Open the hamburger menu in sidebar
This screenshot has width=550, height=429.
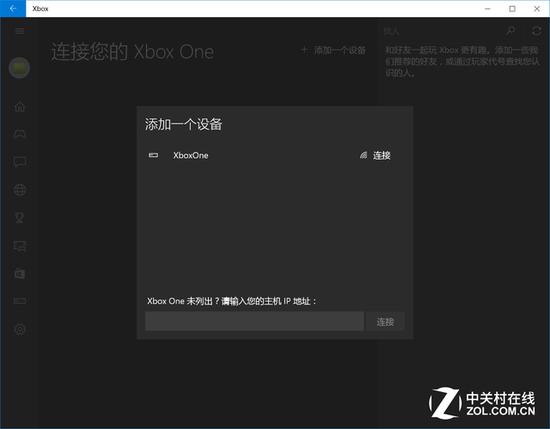[x=20, y=31]
